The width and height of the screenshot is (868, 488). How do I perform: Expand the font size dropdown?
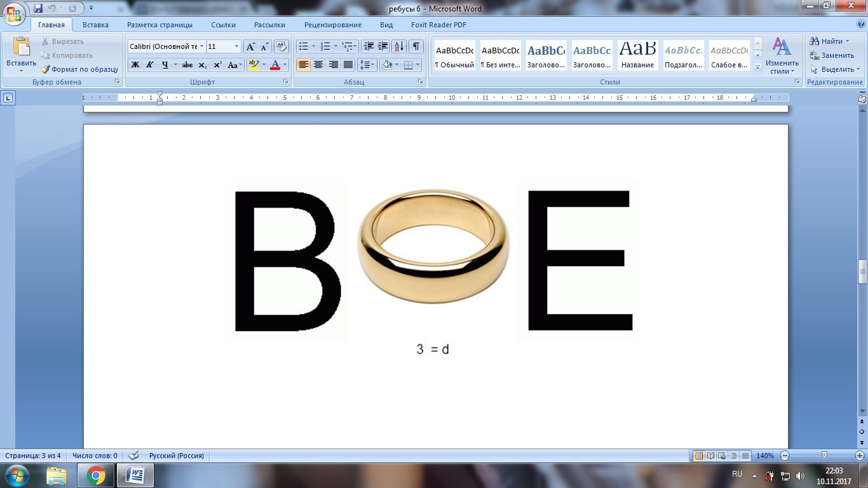237,46
